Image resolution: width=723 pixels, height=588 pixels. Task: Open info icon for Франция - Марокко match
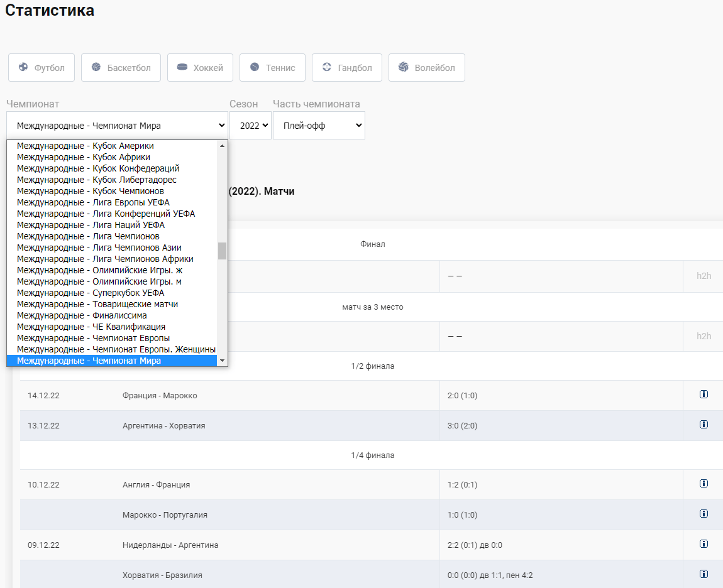704,394
